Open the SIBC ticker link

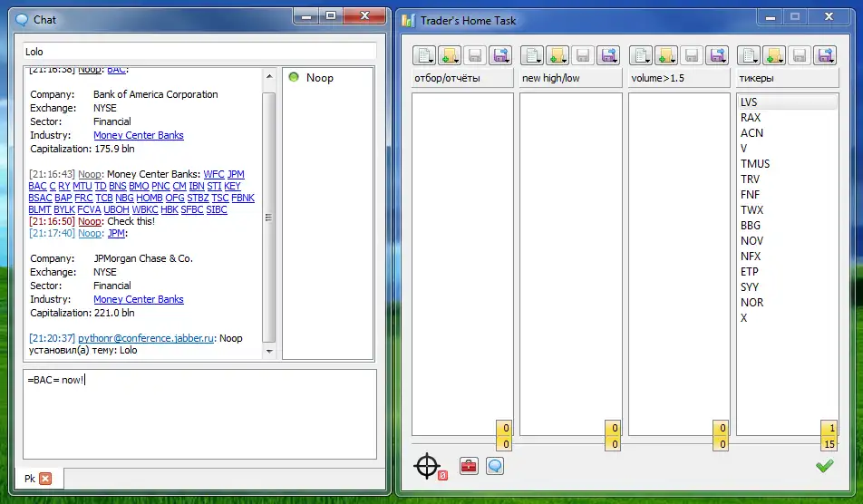tap(217, 209)
